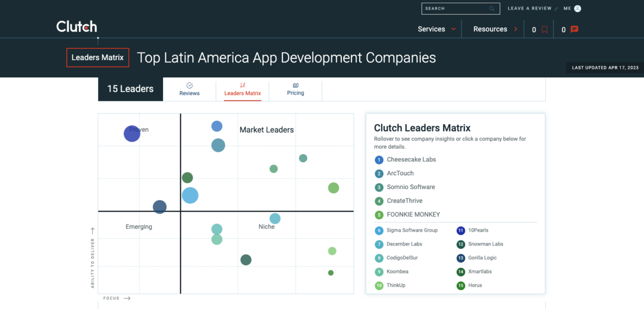The height and width of the screenshot is (309, 644).
Task: Expand the Resources menu
Action: (495, 29)
